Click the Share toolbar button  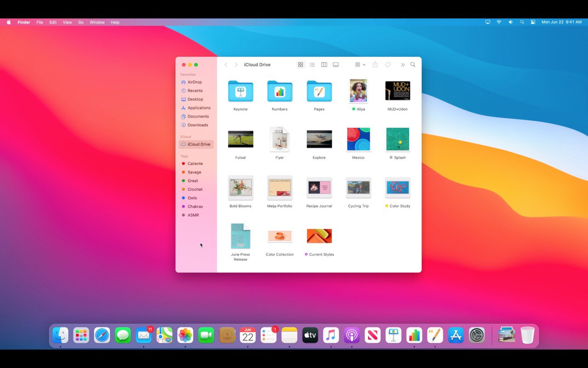(375, 65)
